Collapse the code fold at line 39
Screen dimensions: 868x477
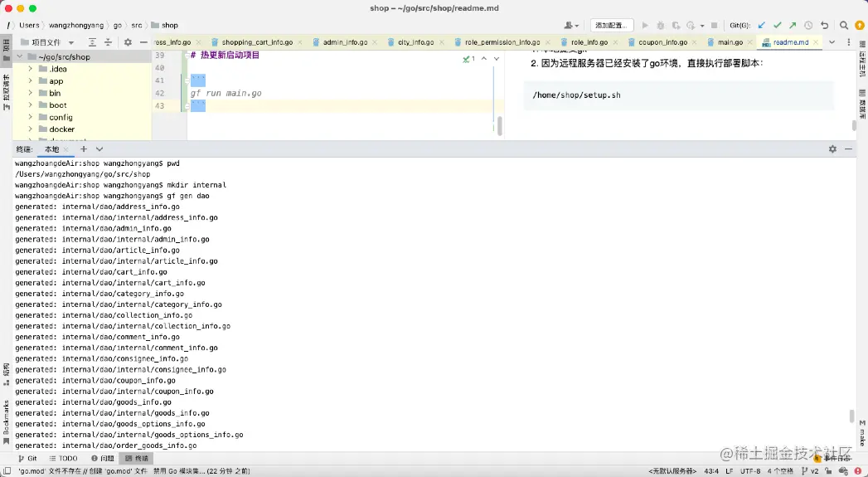pos(186,56)
